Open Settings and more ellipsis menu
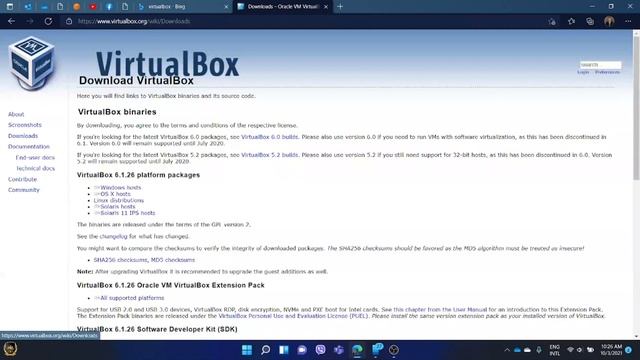 [x=628, y=21]
